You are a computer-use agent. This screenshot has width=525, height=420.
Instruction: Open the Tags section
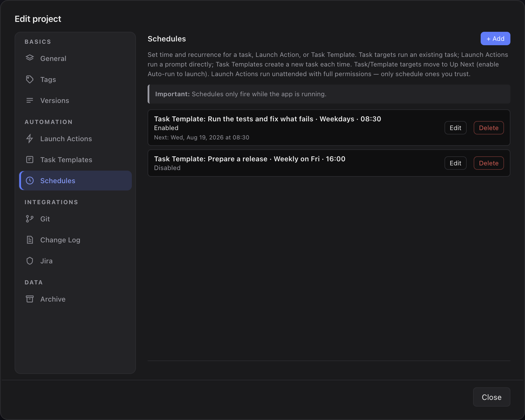76,79
